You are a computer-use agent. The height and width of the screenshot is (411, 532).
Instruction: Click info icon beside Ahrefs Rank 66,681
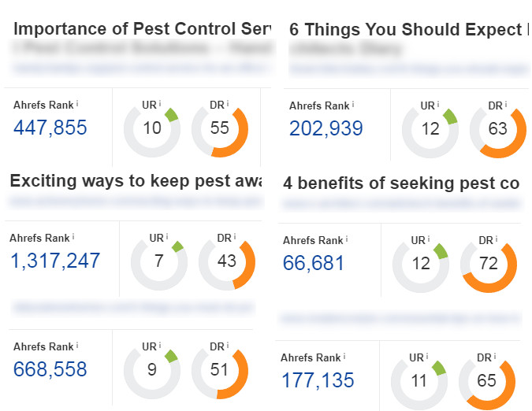347,239
